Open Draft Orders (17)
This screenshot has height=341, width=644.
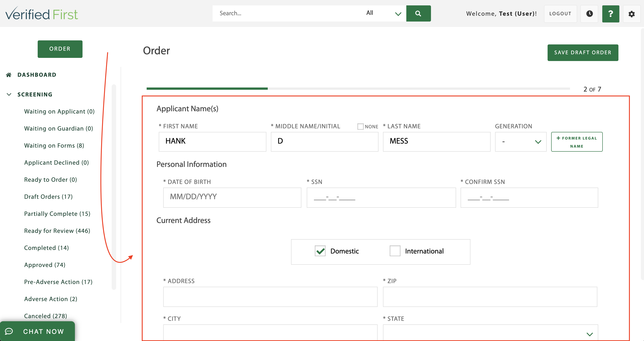click(x=48, y=197)
